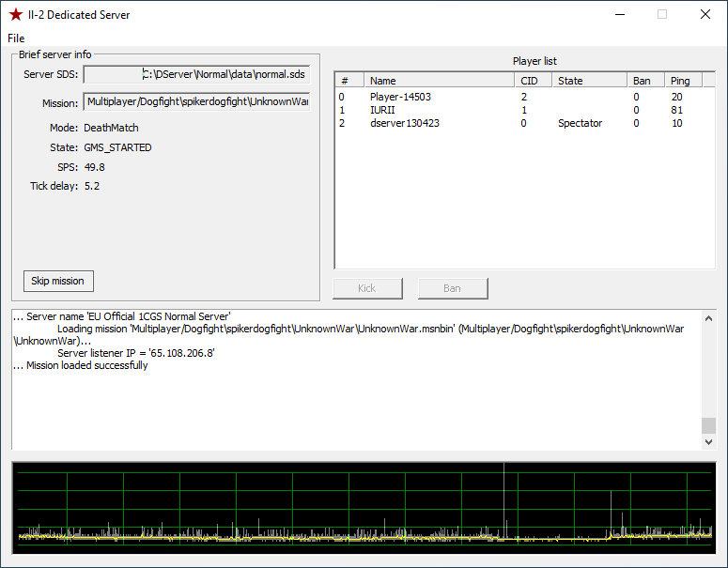Click the Kick button
728x568 pixels.
click(367, 288)
